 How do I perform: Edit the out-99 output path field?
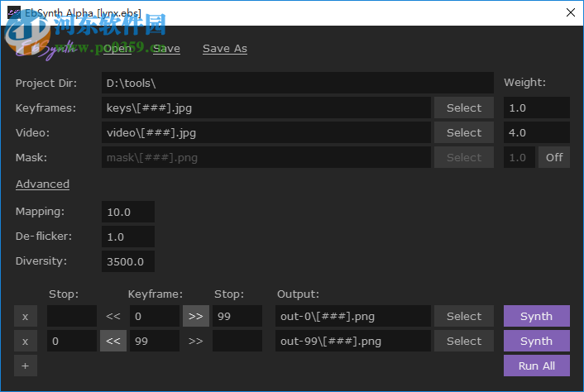[x=353, y=341]
